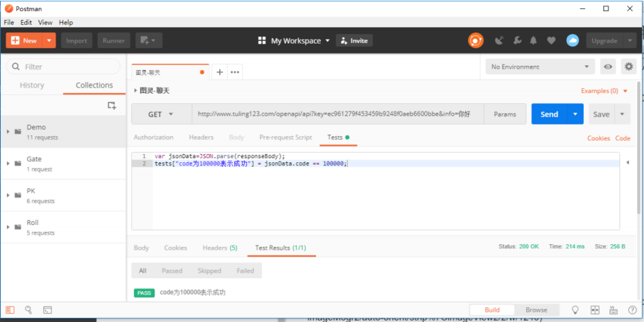
Task: Click the collection Filter search field
Action: point(63,67)
